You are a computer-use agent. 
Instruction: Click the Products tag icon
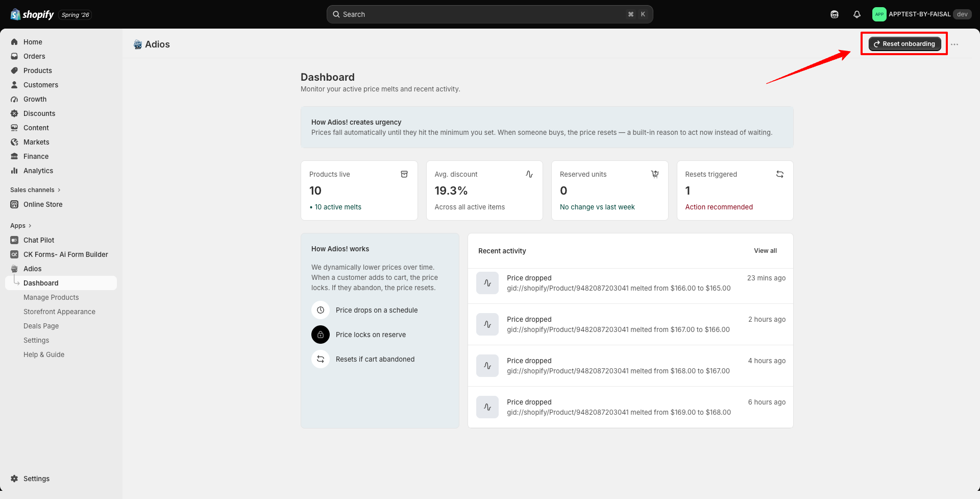point(14,70)
